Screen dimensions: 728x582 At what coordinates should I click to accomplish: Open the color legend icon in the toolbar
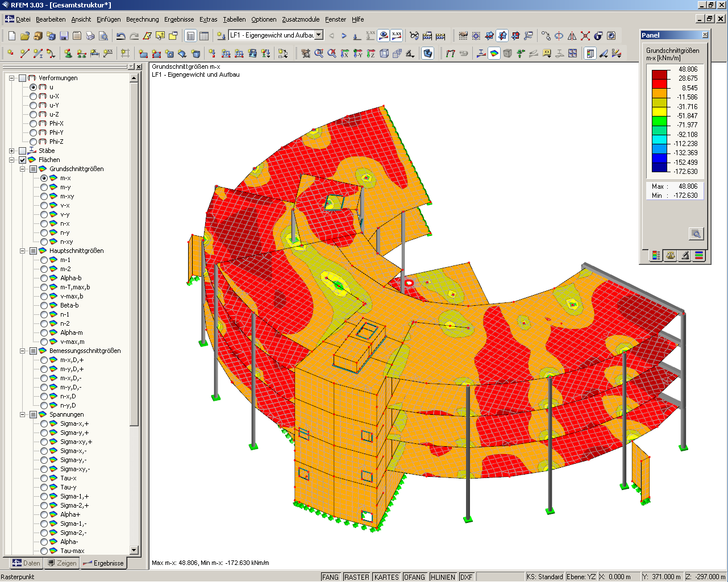coord(589,54)
